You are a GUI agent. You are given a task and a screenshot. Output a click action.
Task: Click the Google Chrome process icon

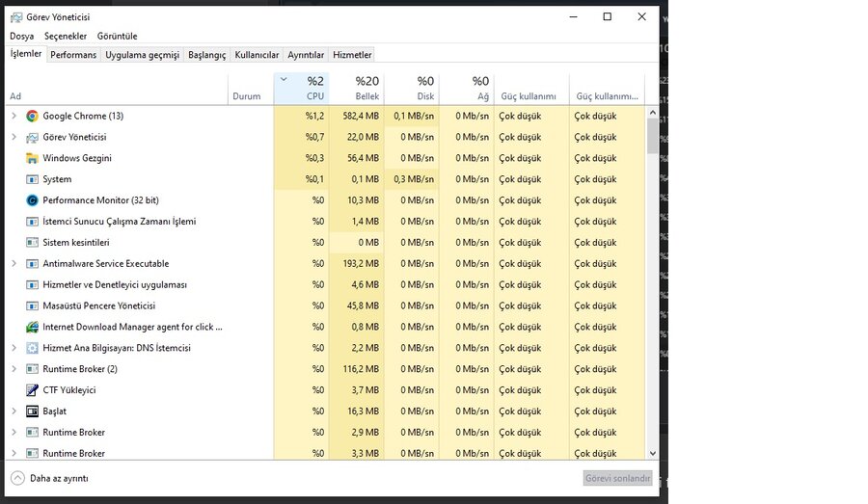(x=32, y=116)
